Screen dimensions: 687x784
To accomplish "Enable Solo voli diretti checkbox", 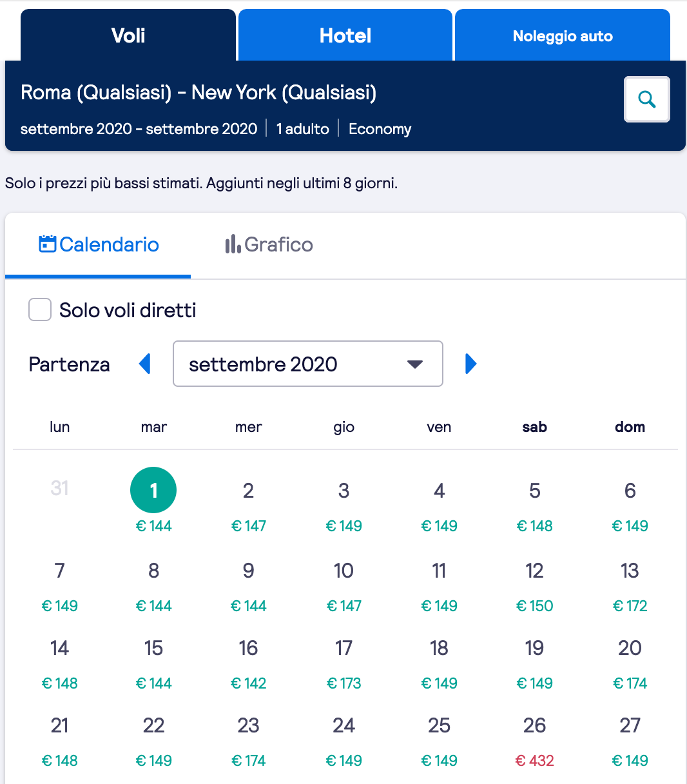I will click(40, 309).
